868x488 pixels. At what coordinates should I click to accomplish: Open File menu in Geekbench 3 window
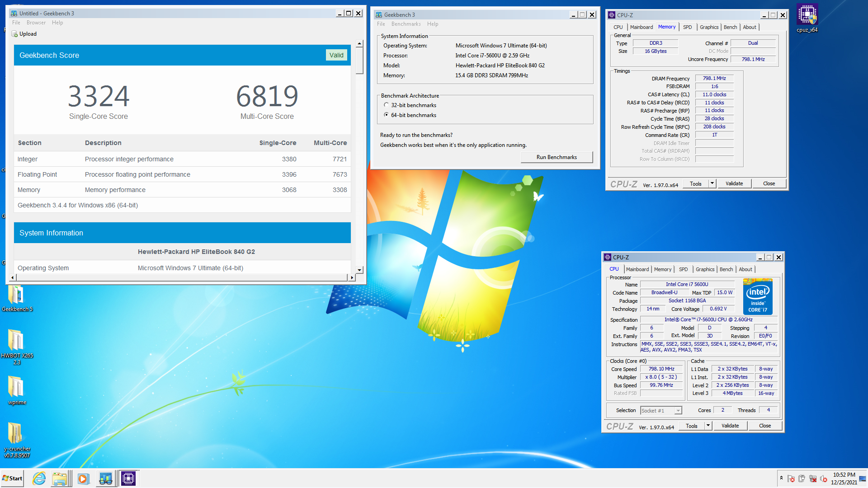(x=381, y=24)
